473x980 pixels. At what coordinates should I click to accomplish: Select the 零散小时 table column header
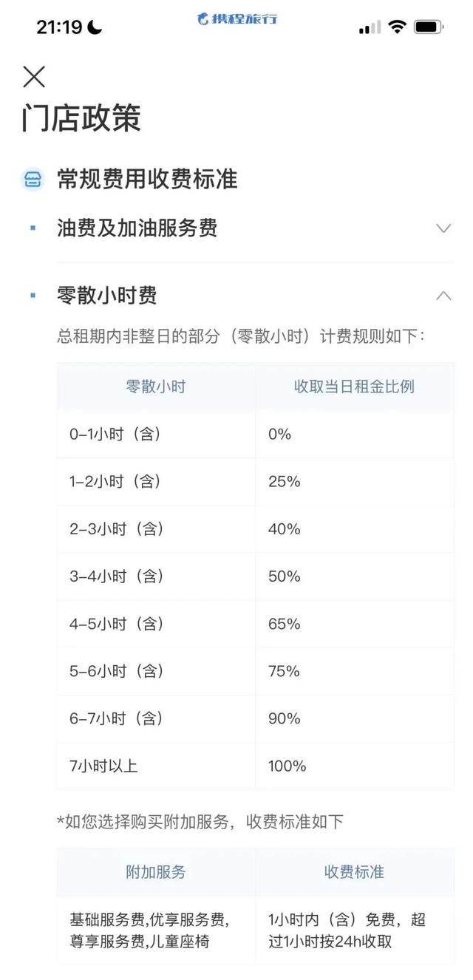coord(156,387)
